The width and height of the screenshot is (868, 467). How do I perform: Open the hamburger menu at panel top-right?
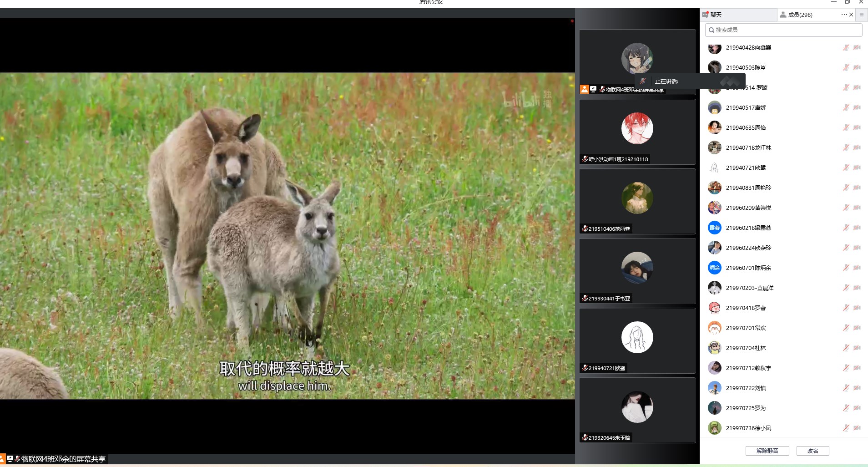[861, 15]
